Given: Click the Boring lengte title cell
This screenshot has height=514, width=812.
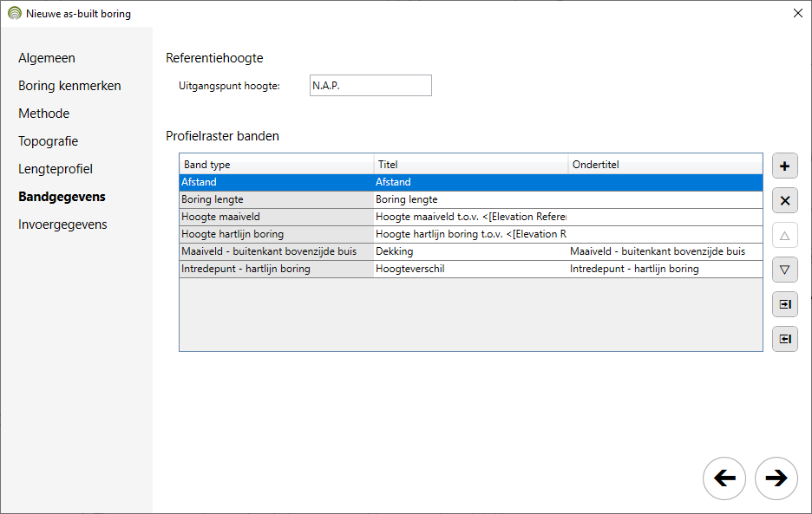Looking at the screenshot, I should click(471, 200).
